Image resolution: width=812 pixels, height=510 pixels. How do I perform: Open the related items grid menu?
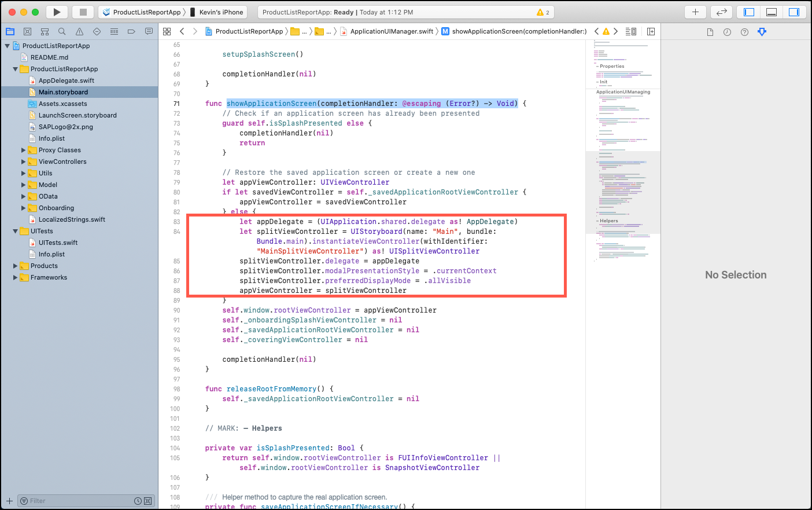[167, 31]
